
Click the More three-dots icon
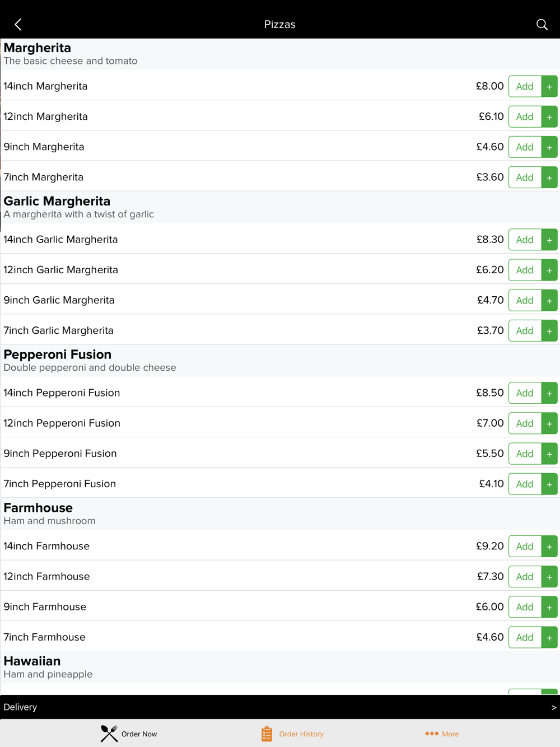432,734
